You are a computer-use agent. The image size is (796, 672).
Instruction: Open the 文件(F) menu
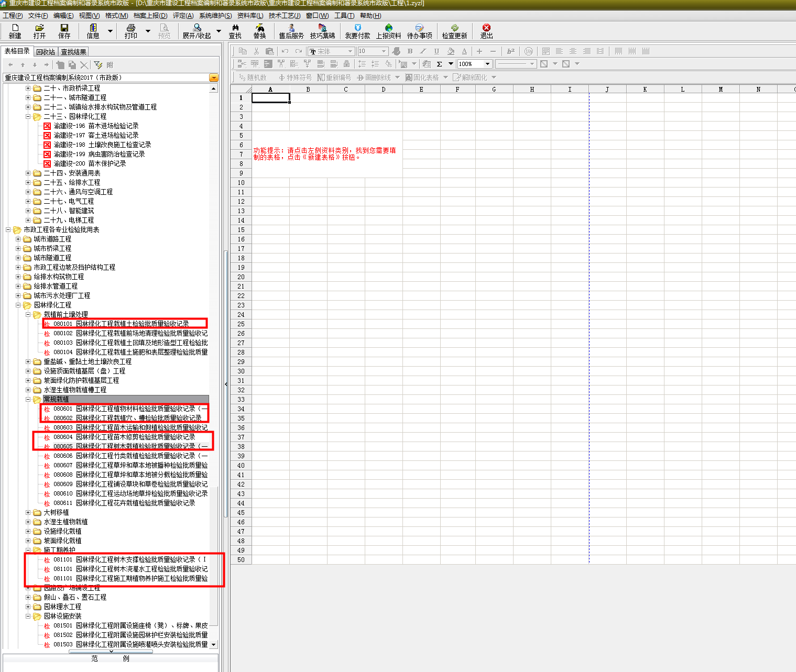[x=38, y=16]
